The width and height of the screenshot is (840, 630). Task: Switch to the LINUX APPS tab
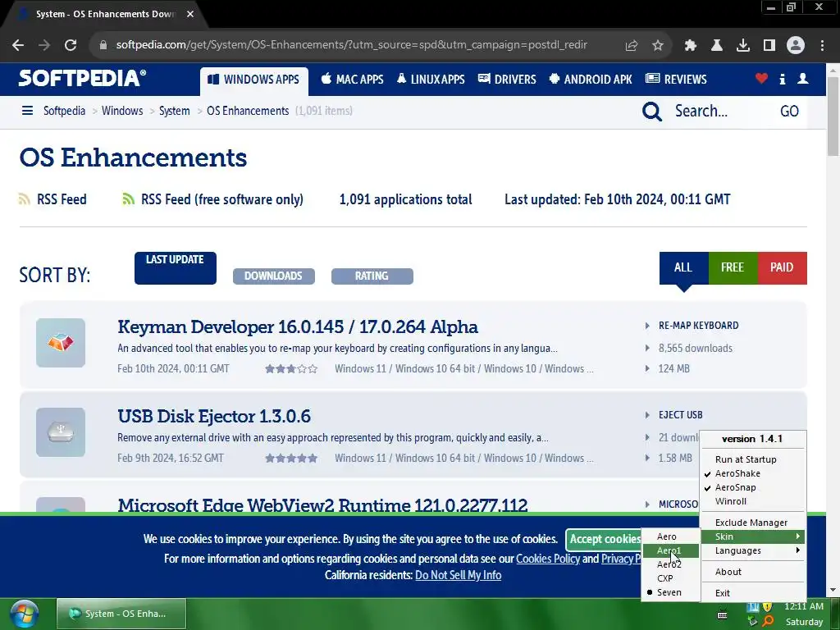coord(431,80)
